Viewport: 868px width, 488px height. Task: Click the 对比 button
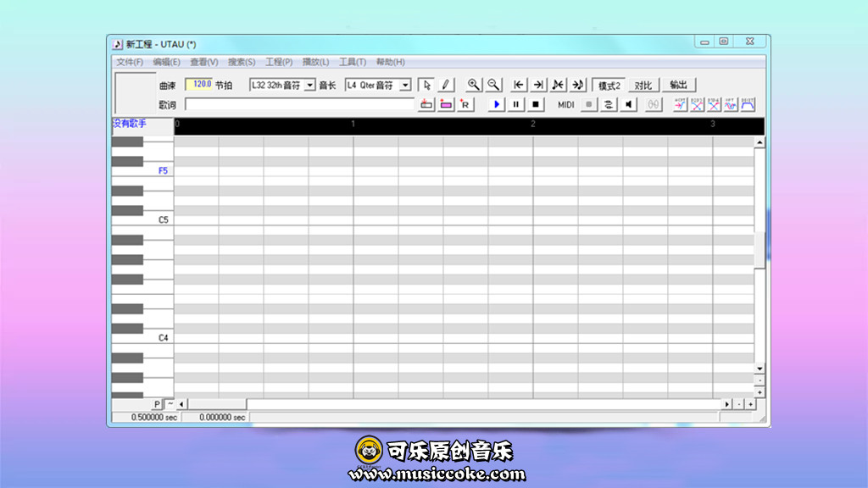[643, 86]
